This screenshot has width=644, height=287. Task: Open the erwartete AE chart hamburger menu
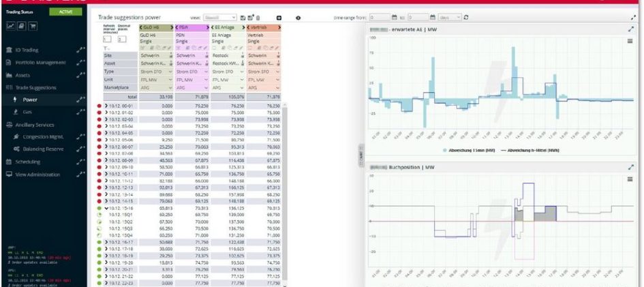pos(630,41)
